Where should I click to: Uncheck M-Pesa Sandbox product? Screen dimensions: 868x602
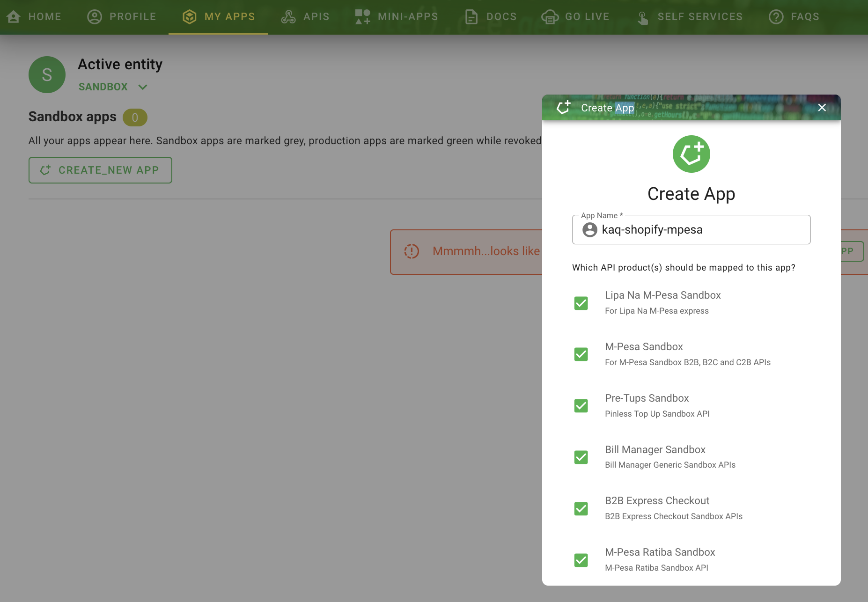[x=581, y=354]
